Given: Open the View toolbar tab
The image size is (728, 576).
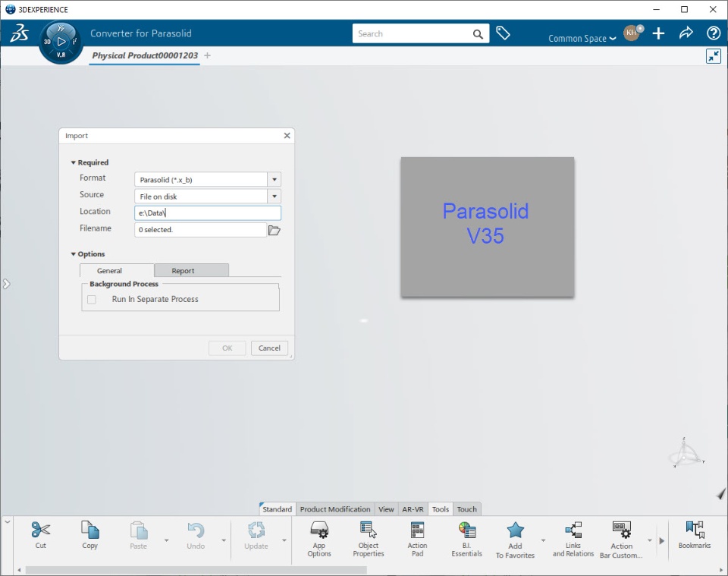Looking at the screenshot, I should click(x=386, y=509).
